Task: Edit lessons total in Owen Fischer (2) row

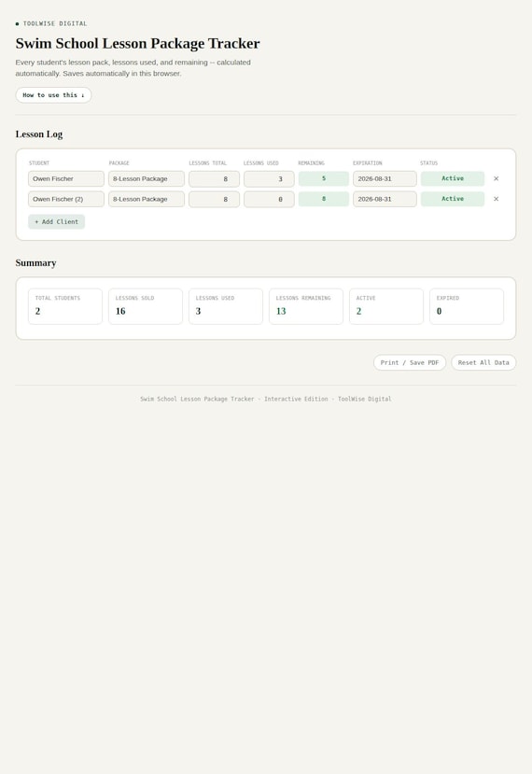Action: [214, 199]
